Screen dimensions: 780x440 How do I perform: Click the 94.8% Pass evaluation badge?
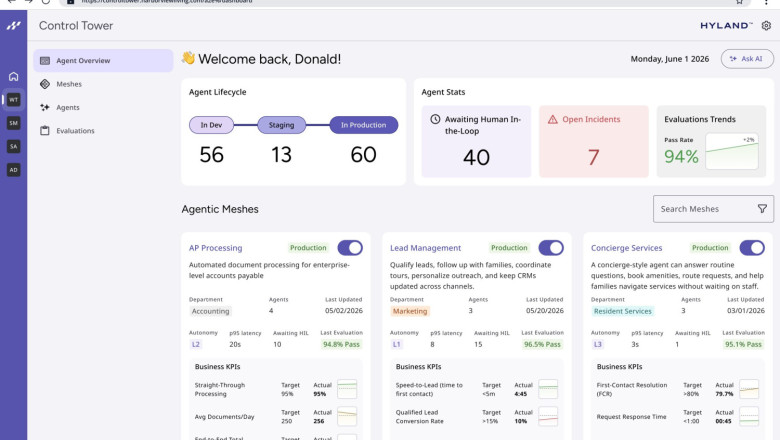[x=341, y=344]
